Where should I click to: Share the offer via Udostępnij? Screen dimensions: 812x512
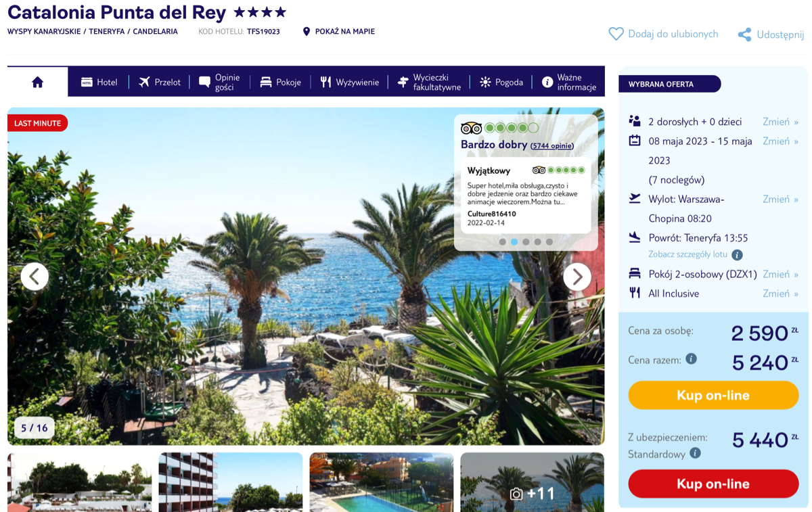(780, 34)
